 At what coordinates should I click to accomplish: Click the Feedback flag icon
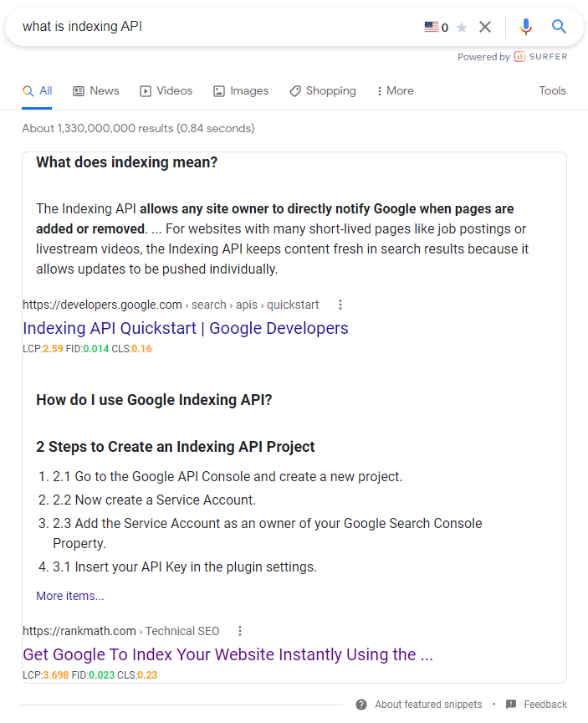pyautogui.click(x=510, y=705)
